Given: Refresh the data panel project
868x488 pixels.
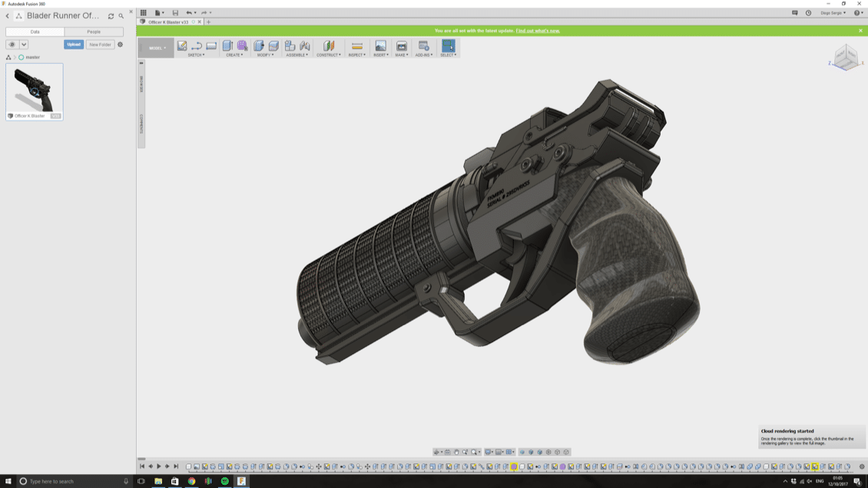Looking at the screenshot, I should (111, 16).
